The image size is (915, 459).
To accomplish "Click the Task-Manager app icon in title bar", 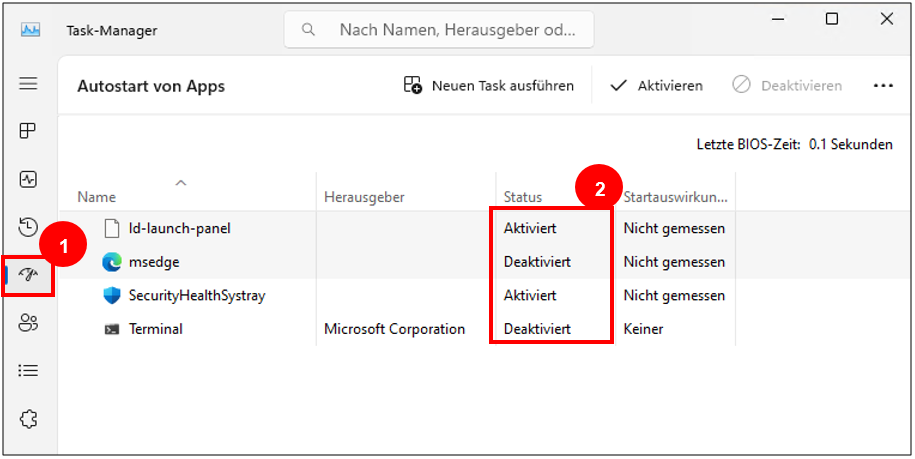I will [30, 30].
